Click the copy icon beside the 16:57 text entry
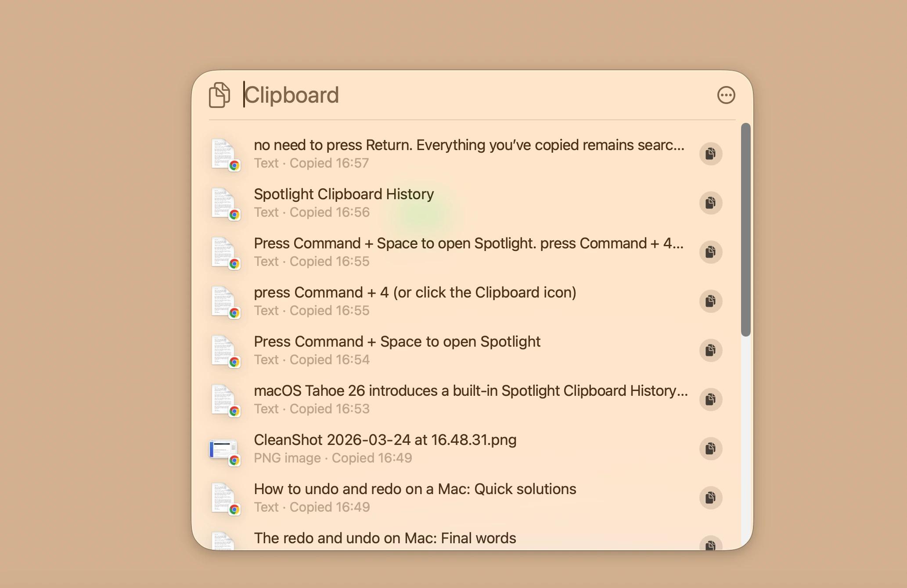This screenshot has height=588, width=907. pyautogui.click(x=711, y=154)
